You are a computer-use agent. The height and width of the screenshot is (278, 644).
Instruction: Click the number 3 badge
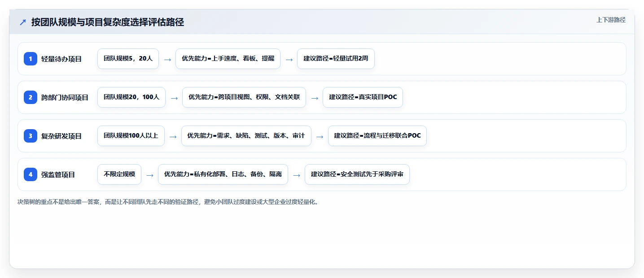(x=31, y=136)
